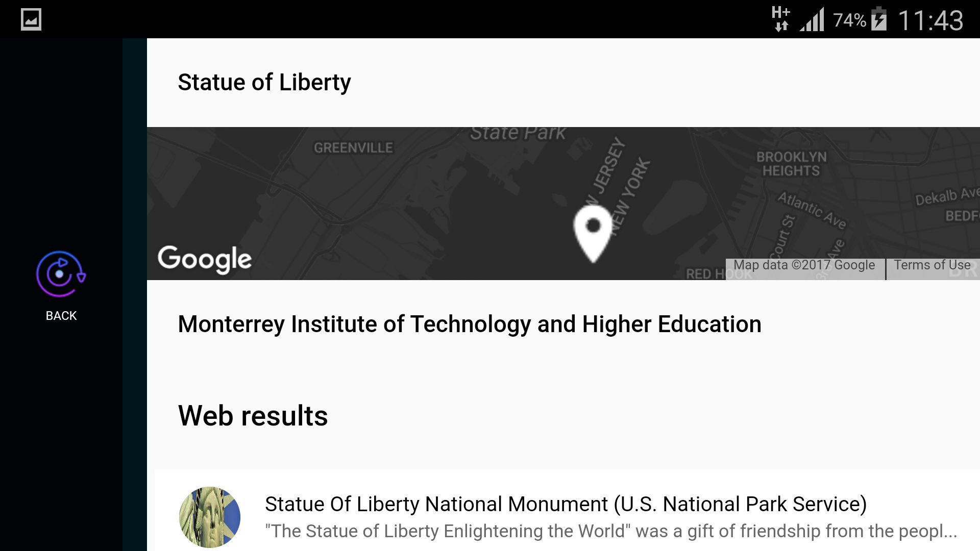Open the Statue of Liberty face thumbnail
Screen dimensions: 980x551
[x=210, y=517]
